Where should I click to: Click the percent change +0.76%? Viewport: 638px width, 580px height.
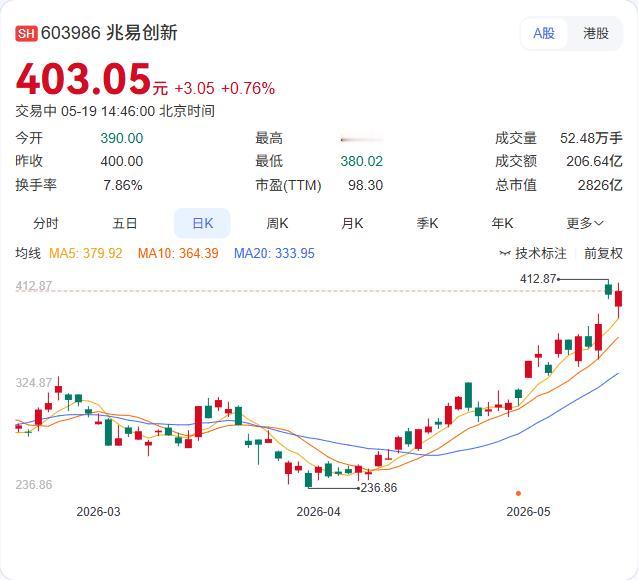(248, 88)
